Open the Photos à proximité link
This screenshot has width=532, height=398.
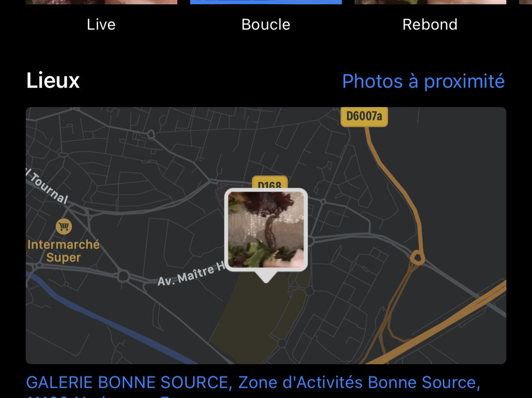coord(424,81)
